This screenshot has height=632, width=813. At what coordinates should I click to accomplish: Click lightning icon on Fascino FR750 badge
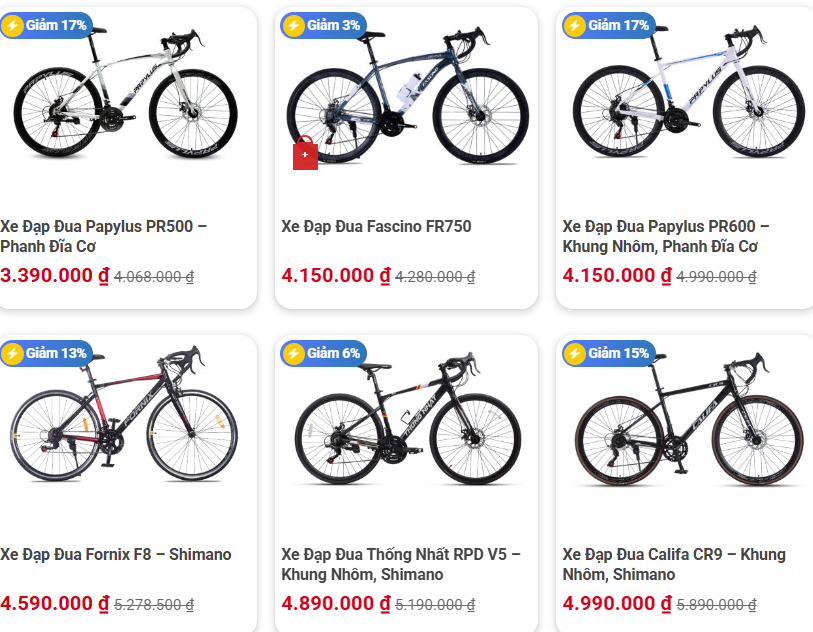click(293, 25)
